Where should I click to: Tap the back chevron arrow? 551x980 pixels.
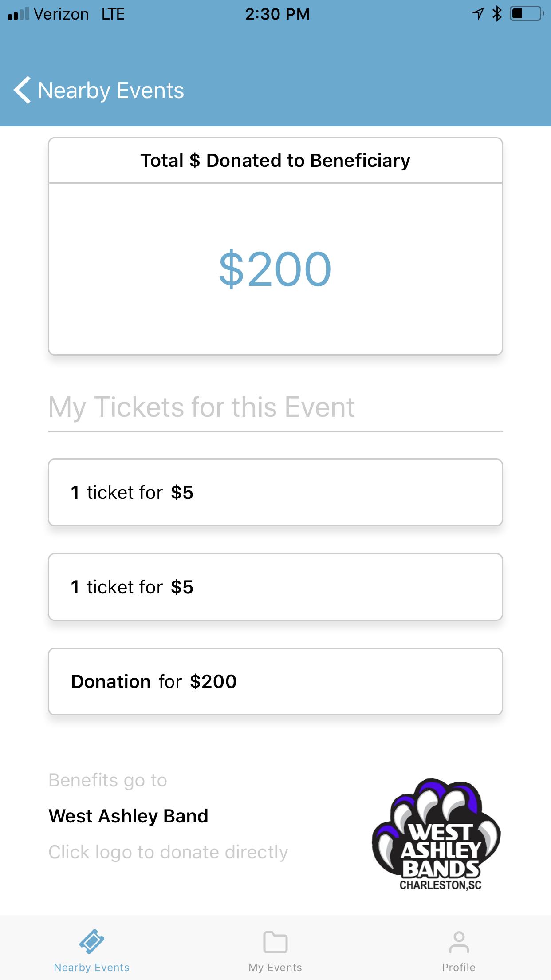click(23, 90)
